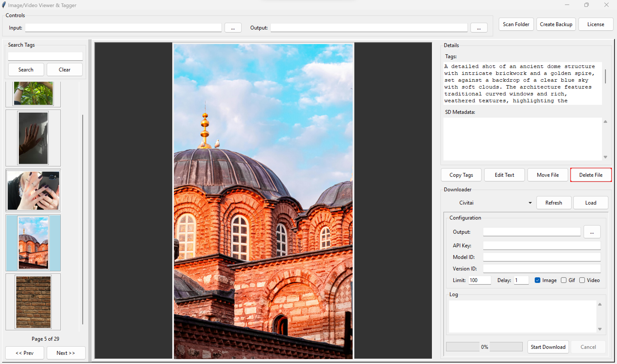617x364 pixels.
Task: Select the hand-holding-phone thumbnail
Action: pos(33,191)
